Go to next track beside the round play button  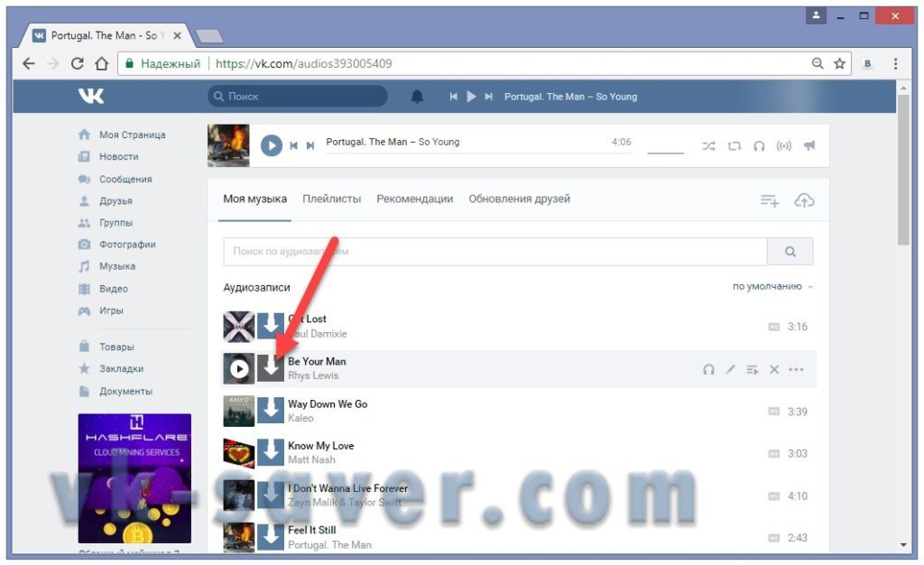pos(310,145)
